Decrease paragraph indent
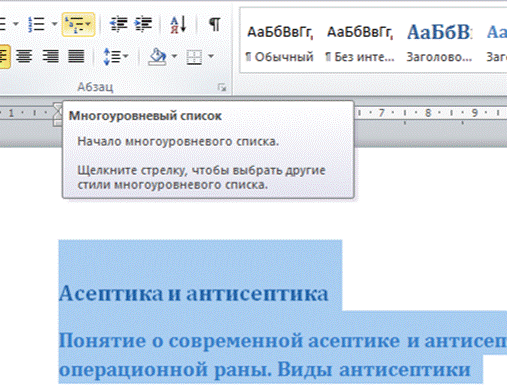 click(x=119, y=24)
